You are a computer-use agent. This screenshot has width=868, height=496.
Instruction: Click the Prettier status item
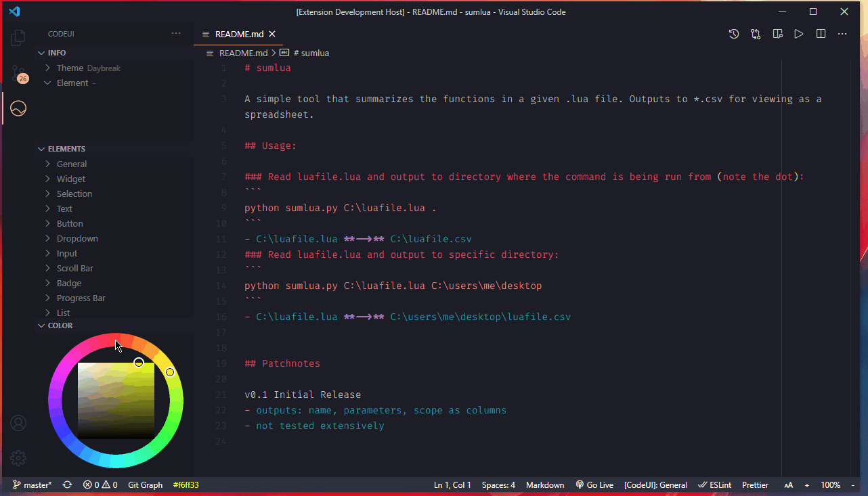pyautogui.click(x=755, y=485)
